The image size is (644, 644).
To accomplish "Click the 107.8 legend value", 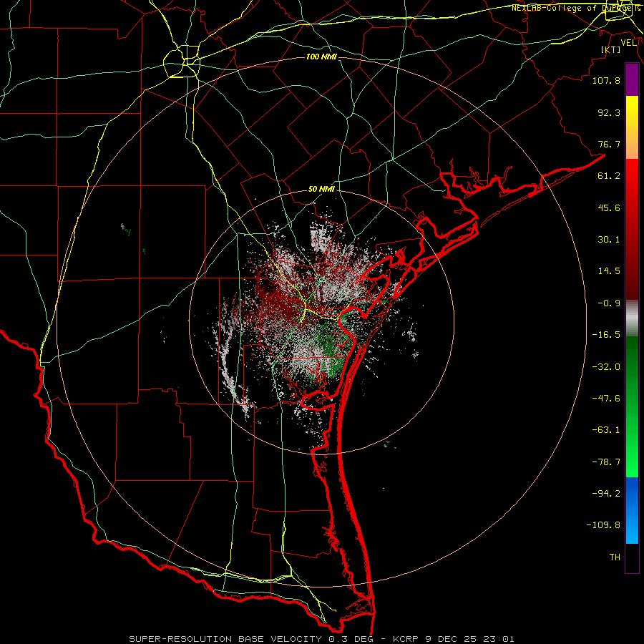I will (606, 80).
